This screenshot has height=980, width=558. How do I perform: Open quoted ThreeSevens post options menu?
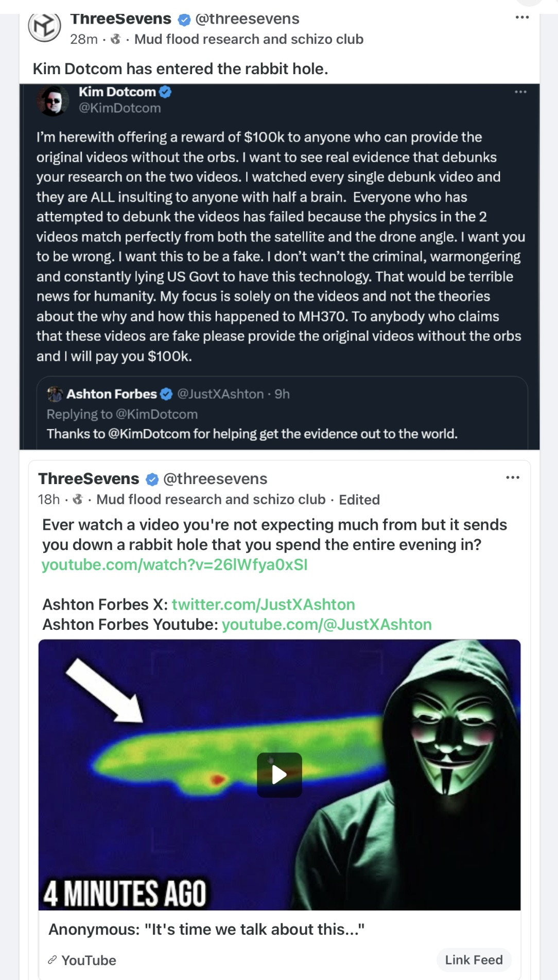(x=513, y=478)
